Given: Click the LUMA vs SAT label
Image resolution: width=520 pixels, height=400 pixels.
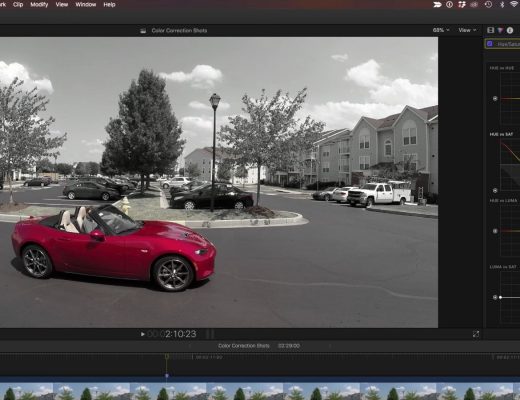Looking at the screenshot, I should (503, 267).
